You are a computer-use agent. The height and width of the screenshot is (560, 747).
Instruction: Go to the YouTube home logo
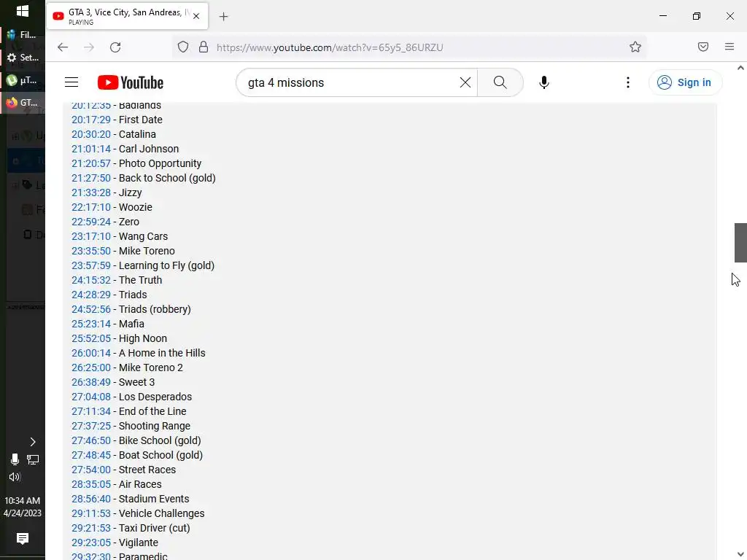pos(131,82)
